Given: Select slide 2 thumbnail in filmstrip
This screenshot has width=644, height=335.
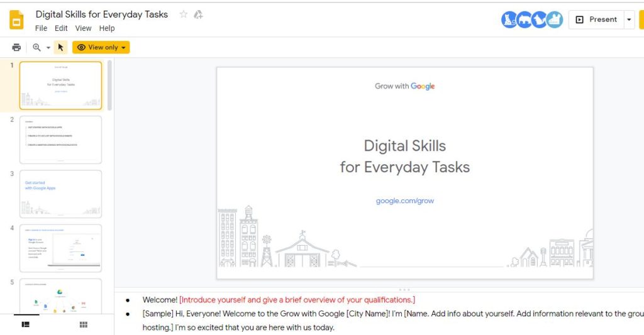Looking at the screenshot, I should pyautogui.click(x=61, y=140).
